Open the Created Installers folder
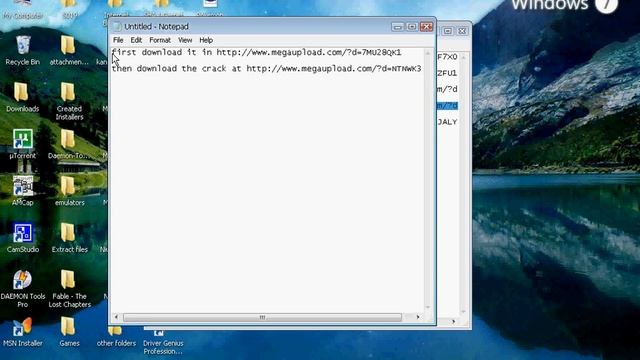The image size is (640, 360). click(69, 101)
